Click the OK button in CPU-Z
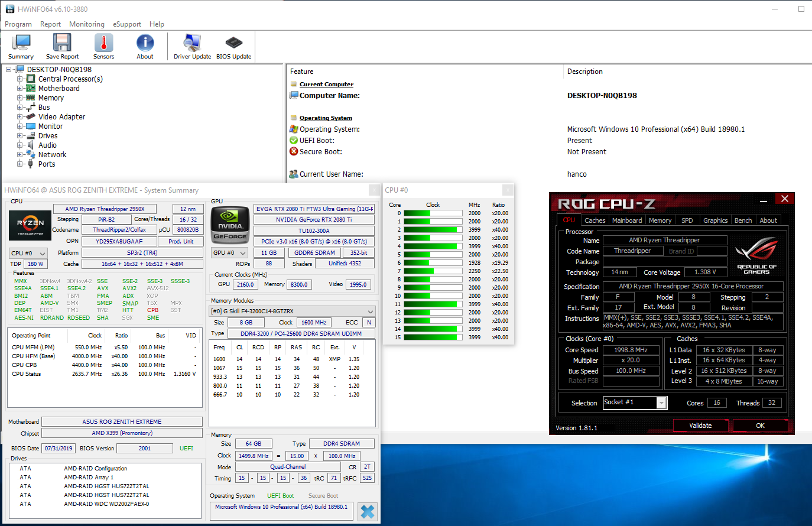The height and width of the screenshot is (526, 812). pyautogui.click(x=760, y=426)
